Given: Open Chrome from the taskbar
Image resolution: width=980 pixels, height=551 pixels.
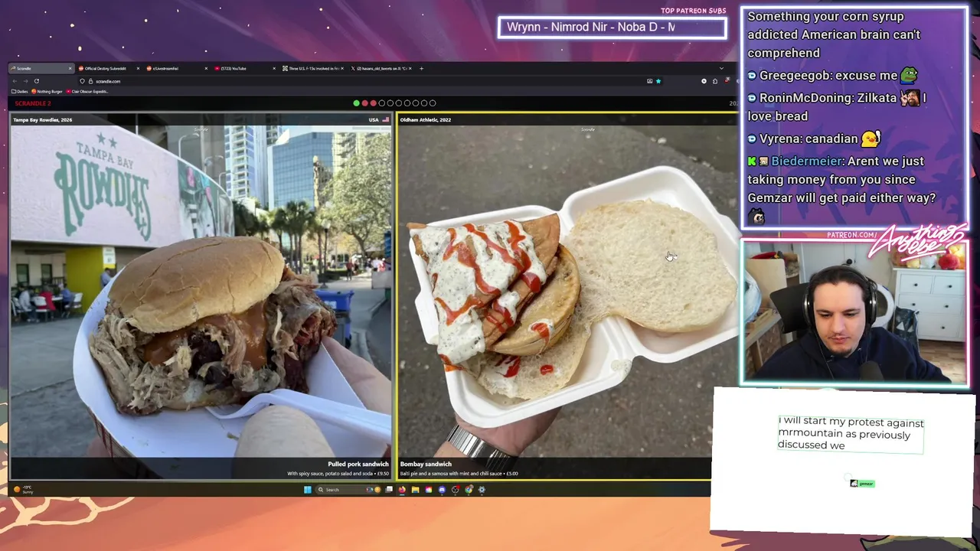Looking at the screenshot, I should pos(469,490).
